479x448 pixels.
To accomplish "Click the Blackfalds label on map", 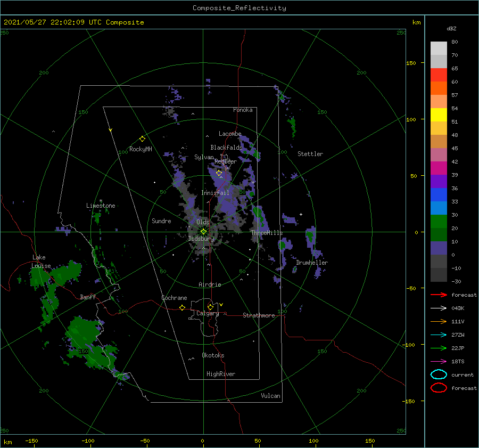I will 226,148.
